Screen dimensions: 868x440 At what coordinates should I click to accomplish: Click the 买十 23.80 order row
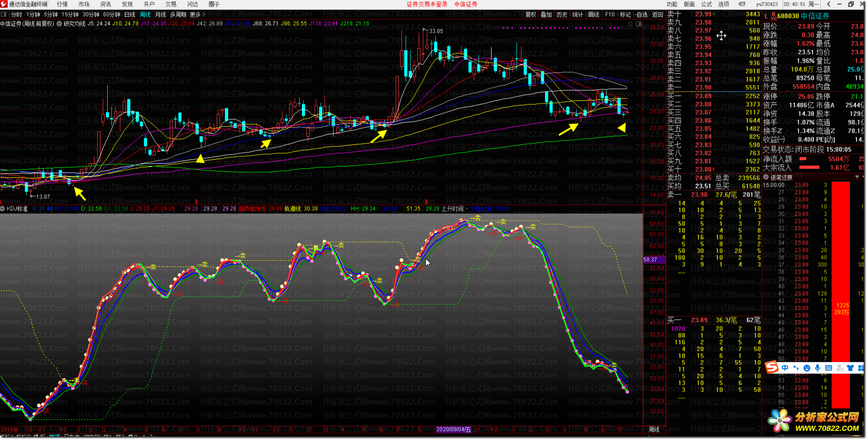[713, 169]
